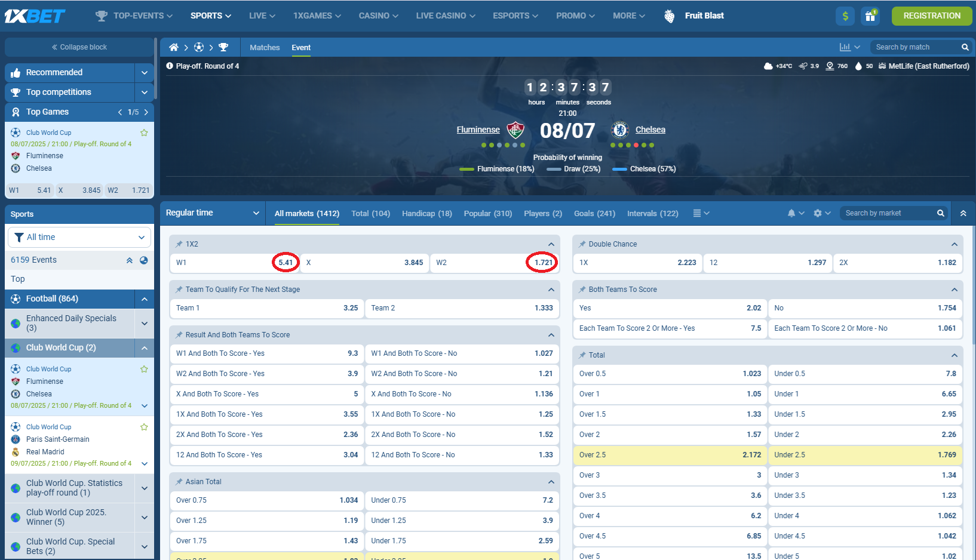This screenshot has width=976, height=560.
Task: Click the REGISTRATION button
Action: tap(932, 16)
